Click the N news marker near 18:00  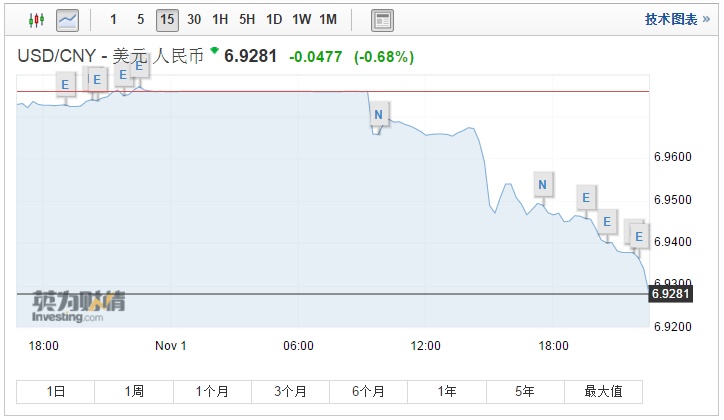542,184
